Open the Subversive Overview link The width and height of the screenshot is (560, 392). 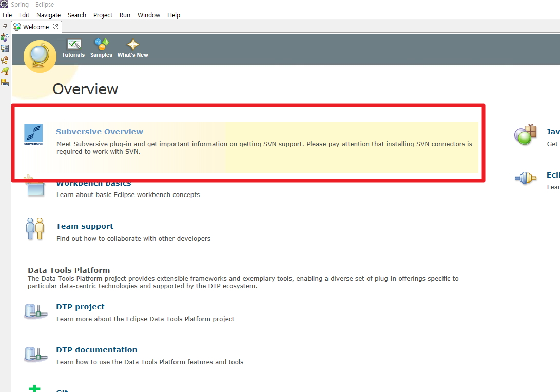(100, 132)
